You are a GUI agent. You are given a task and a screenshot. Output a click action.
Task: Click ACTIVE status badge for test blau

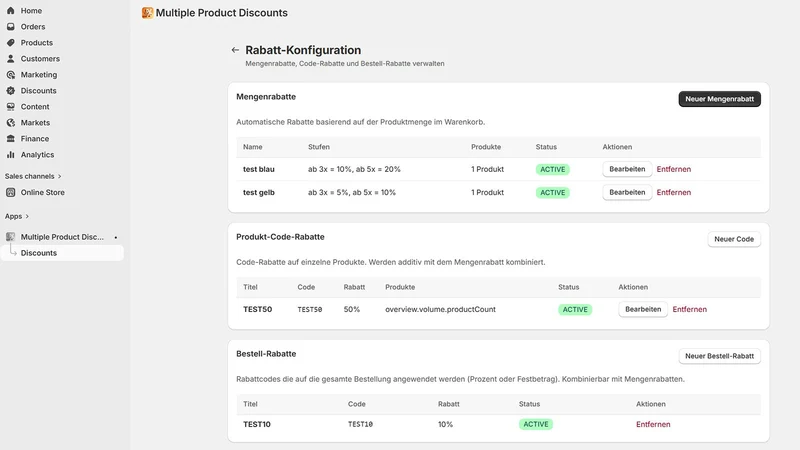pos(553,169)
